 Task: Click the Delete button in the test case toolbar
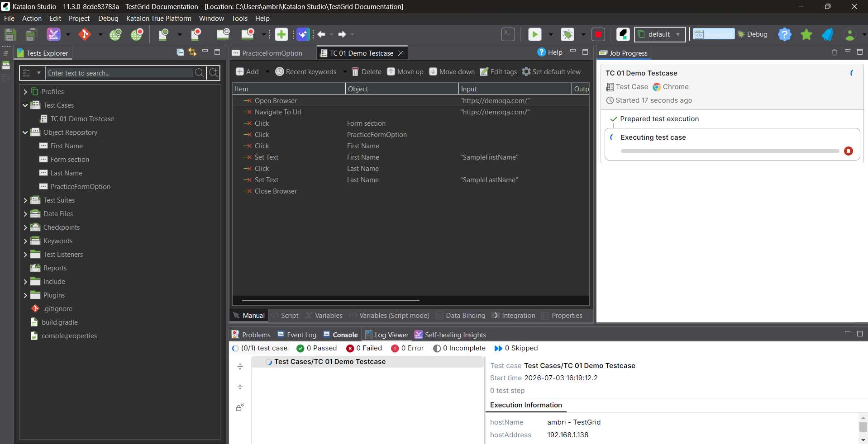pyautogui.click(x=367, y=72)
